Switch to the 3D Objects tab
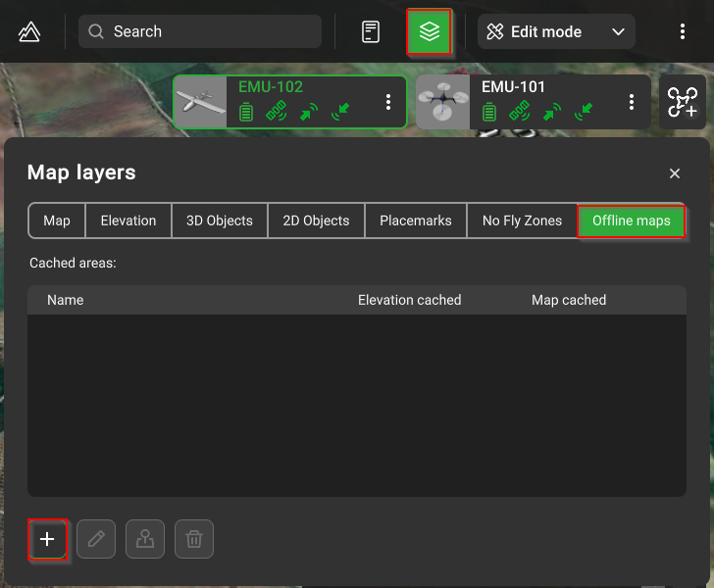This screenshot has height=588, width=714. click(220, 220)
